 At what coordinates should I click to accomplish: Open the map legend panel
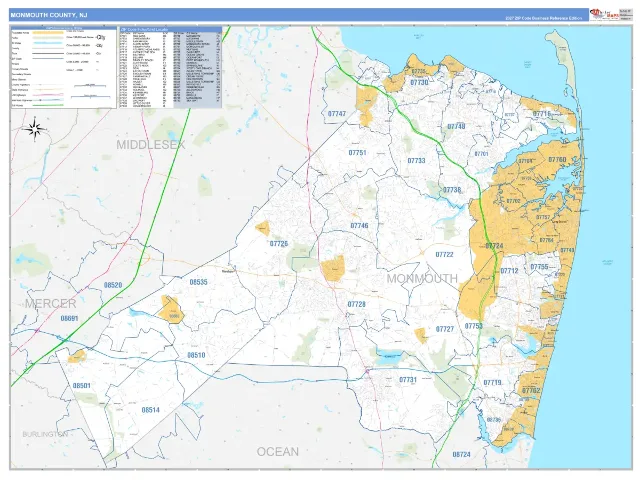(64, 68)
